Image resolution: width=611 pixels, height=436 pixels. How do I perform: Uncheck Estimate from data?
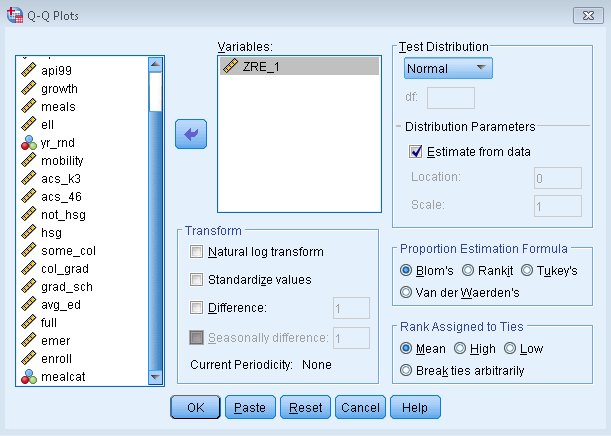[415, 152]
